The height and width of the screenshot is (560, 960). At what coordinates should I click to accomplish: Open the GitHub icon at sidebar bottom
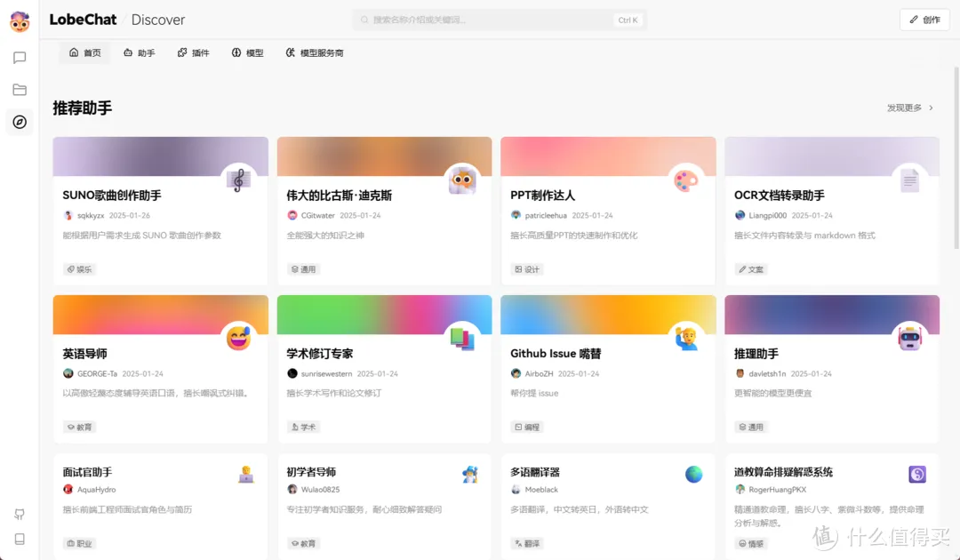[20, 514]
